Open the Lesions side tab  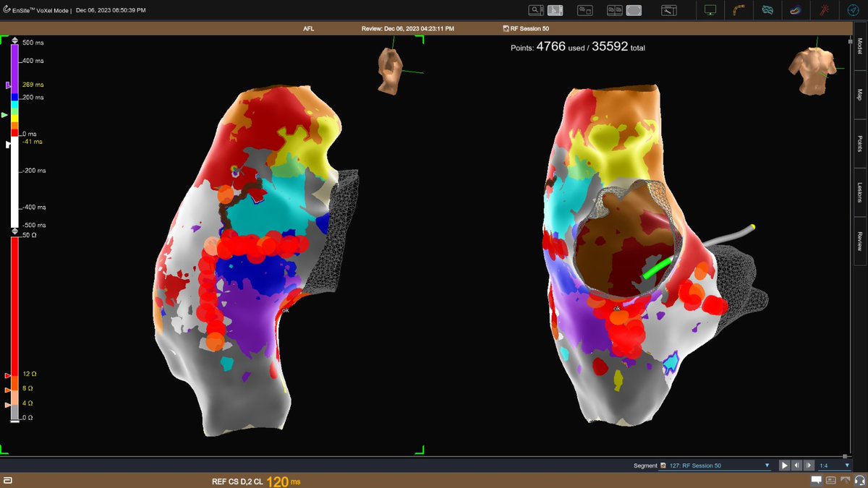[x=859, y=191]
